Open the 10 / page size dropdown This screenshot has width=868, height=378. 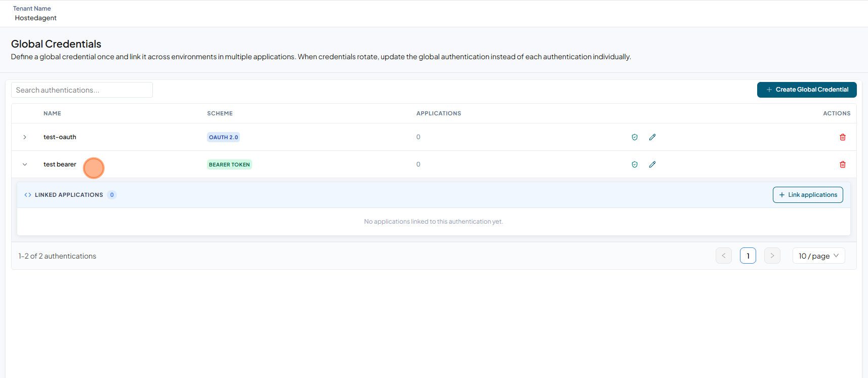(818, 256)
